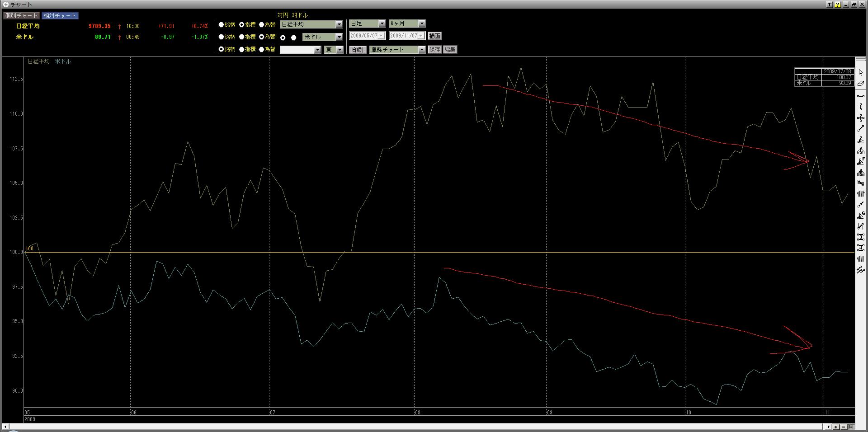Select the eraser tool in right toolbar
The width and height of the screenshot is (868, 432).
[x=860, y=84]
